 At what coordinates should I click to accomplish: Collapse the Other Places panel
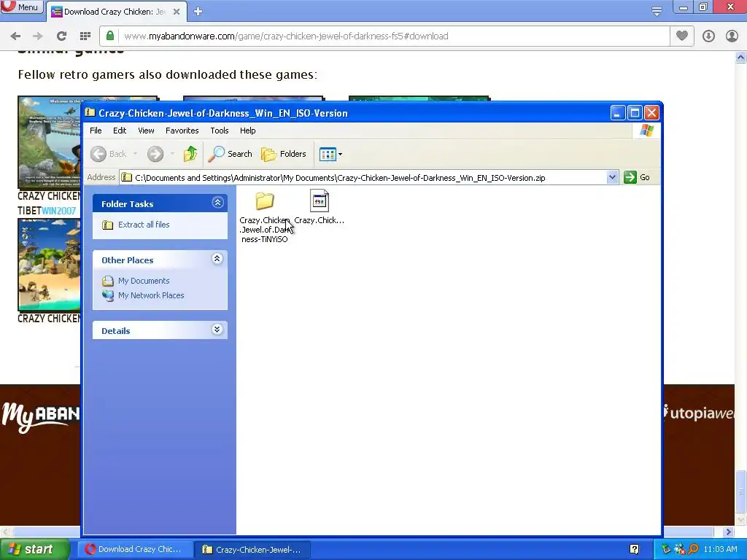tap(217, 259)
